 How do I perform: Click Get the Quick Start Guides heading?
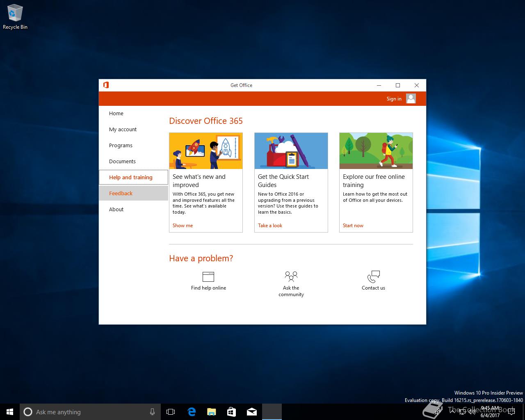click(283, 181)
